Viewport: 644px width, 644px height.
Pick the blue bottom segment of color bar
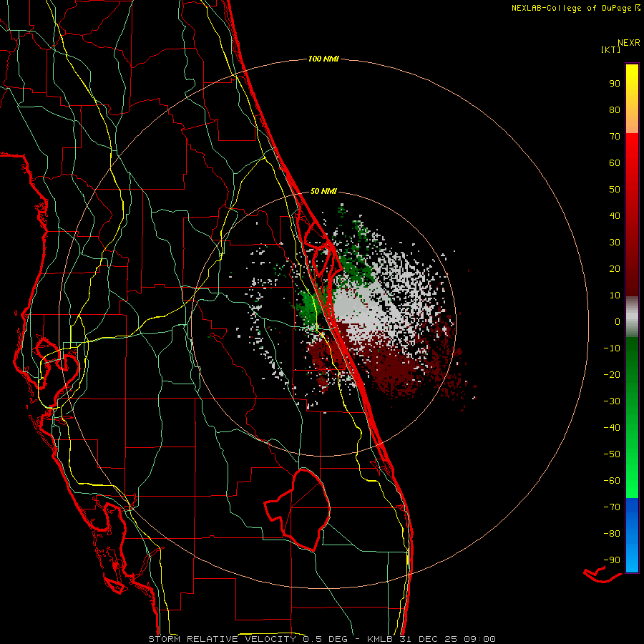pyautogui.click(x=632, y=535)
